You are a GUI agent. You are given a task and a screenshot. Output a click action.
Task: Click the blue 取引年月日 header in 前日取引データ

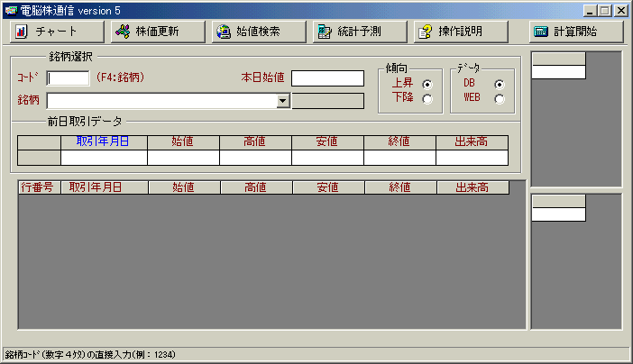[x=104, y=142]
